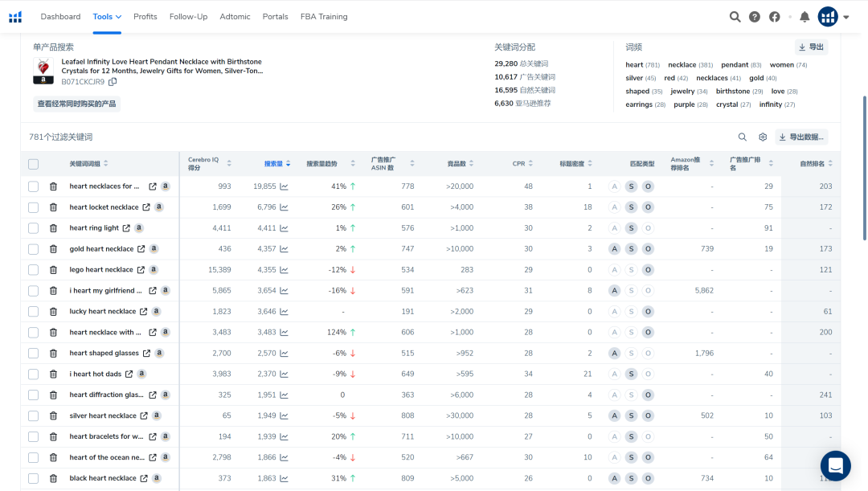
Task: Open the Follow-Up menu item
Action: (188, 17)
